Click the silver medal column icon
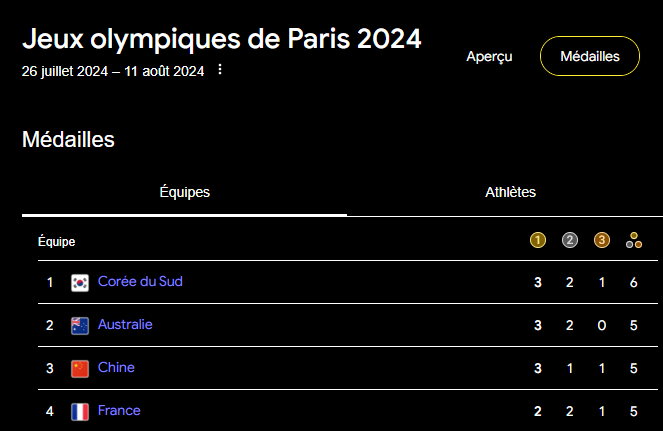663x431 pixels. [570, 240]
